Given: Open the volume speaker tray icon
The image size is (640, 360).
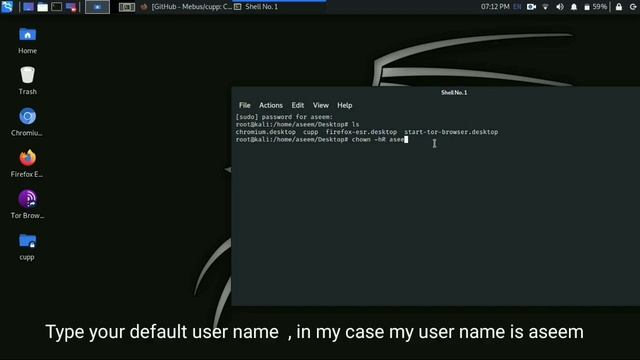Looking at the screenshot, I should [560, 7].
